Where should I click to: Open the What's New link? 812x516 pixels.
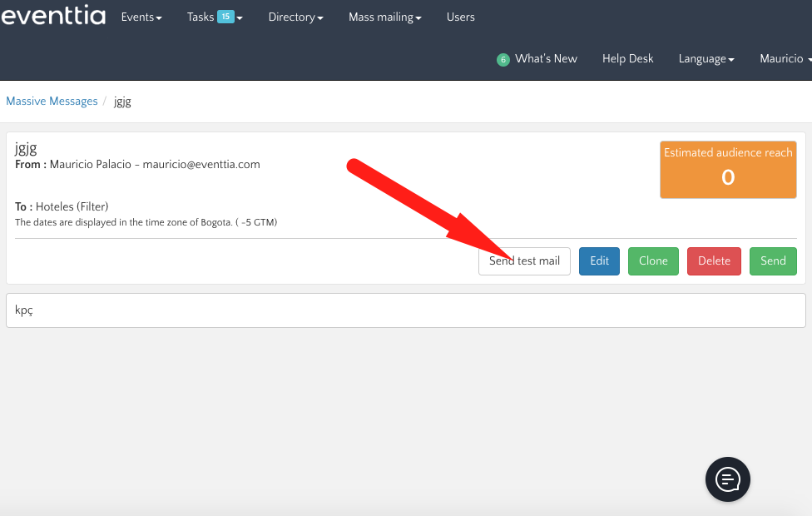(546, 59)
